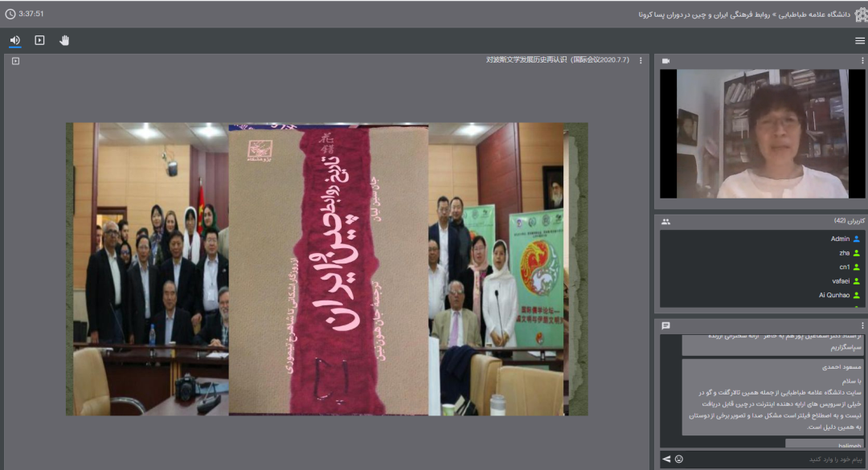The width and height of the screenshot is (868, 470).
Task: Click the small play icon in presentation panel header
Action: (15, 60)
